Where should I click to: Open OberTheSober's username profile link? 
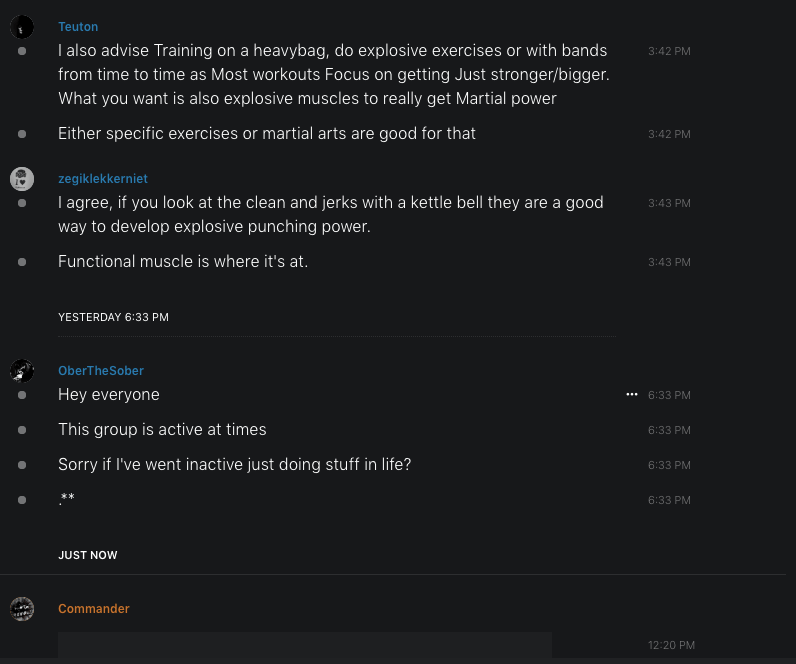point(101,371)
